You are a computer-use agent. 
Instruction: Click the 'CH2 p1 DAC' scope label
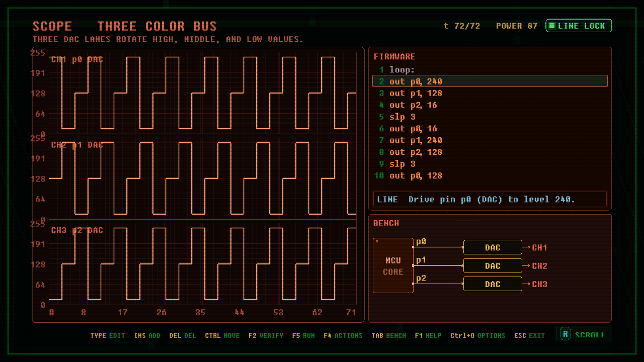[x=77, y=145]
